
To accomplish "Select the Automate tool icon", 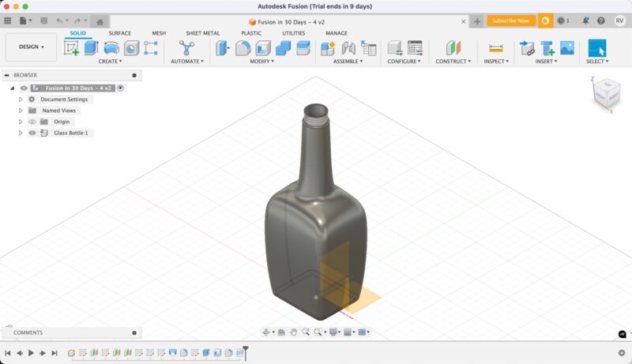I will click(x=186, y=48).
